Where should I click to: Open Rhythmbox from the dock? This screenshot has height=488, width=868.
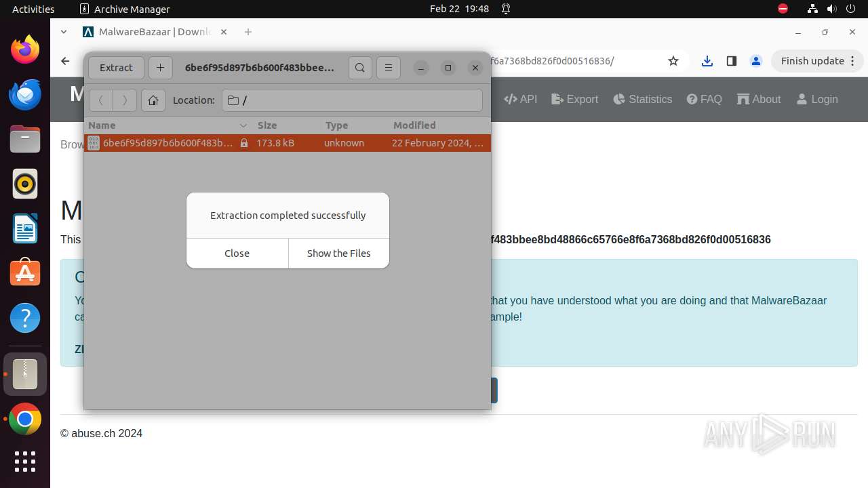pyautogui.click(x=25, y=184)
